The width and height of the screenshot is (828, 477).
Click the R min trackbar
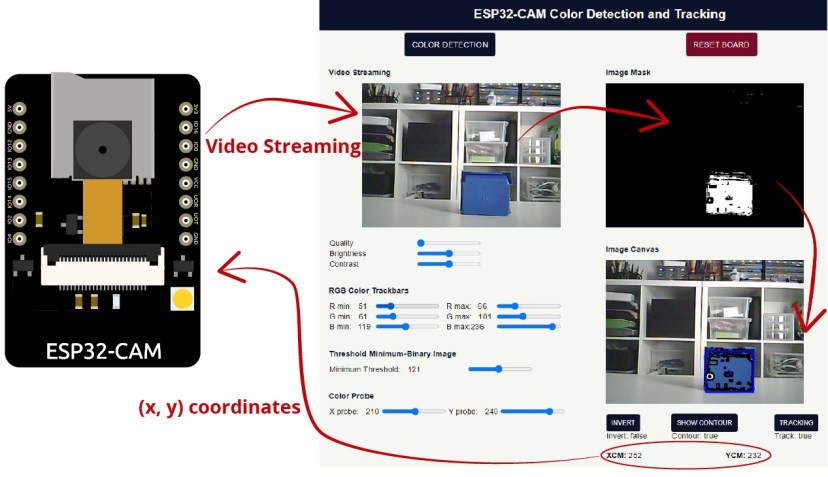(x=407, y=306)
